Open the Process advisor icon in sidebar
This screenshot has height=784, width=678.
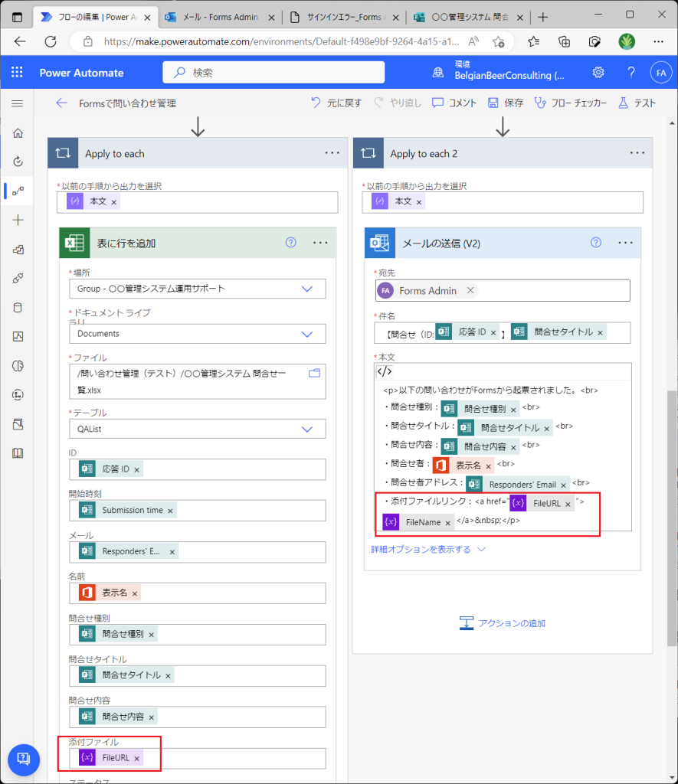18,395
